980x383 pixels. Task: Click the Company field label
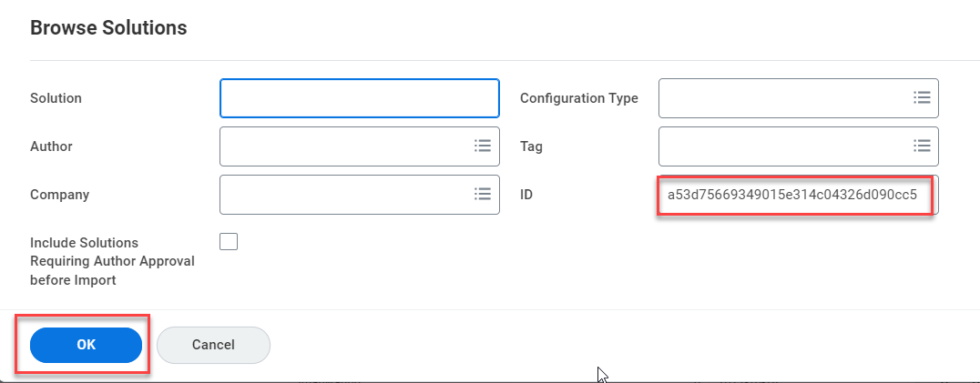click(59, 195)
